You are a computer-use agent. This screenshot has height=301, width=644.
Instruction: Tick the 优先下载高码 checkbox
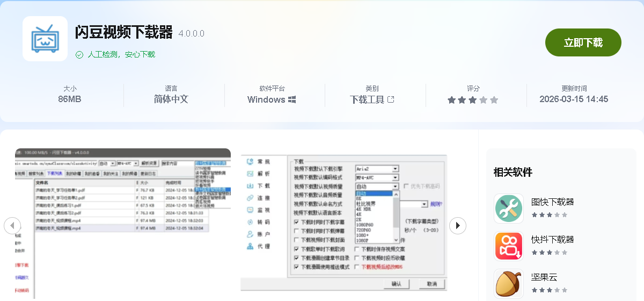pos(406,186)
